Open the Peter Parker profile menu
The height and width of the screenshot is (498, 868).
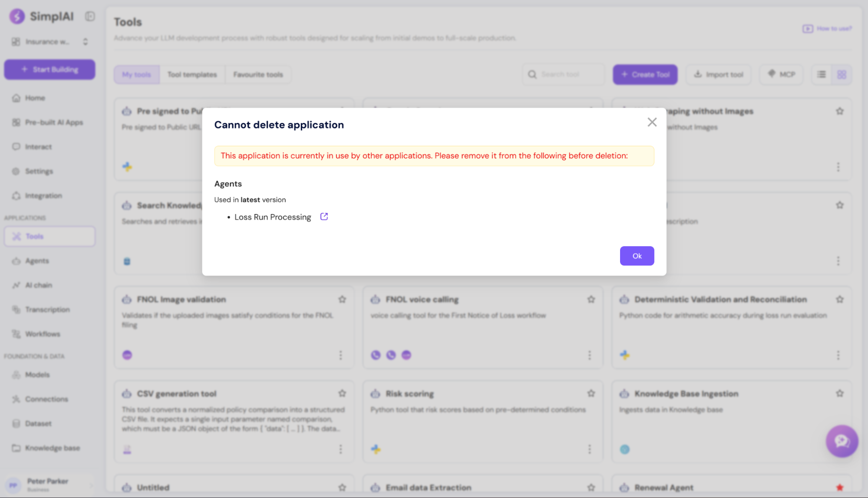[x=50, y=485]
